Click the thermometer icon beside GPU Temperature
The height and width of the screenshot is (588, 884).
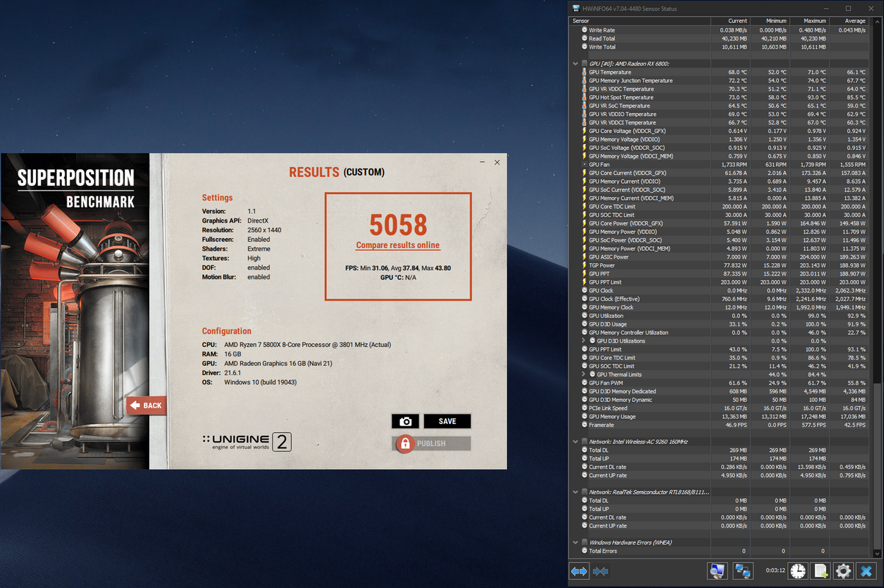584,72
